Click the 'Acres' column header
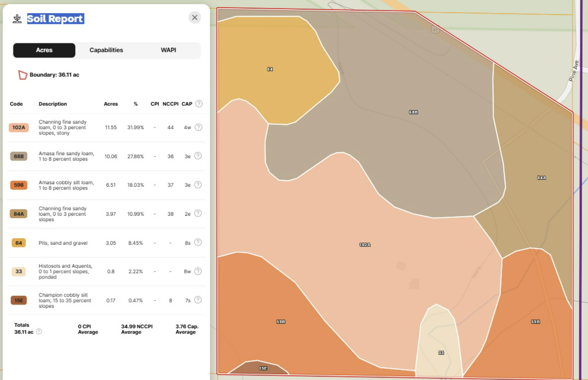 pyautogui.click(x=111, y=104)
